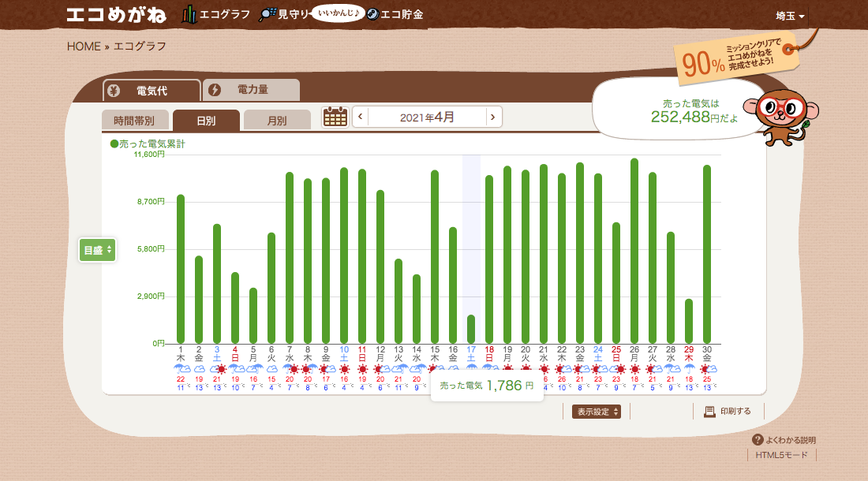Click the bar for April 17
Screen dimensions: 868x481
point(471,329)
